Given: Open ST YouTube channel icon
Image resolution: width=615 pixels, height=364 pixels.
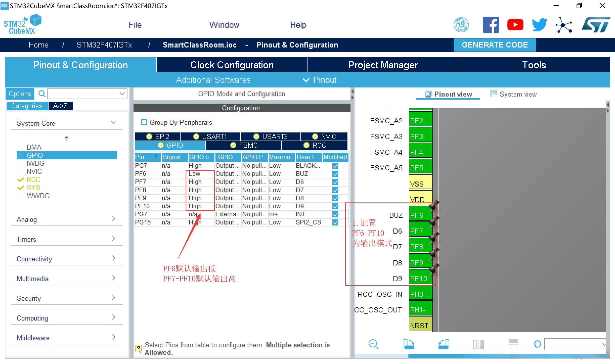Looking at the screenshot, I should point(515,25).
